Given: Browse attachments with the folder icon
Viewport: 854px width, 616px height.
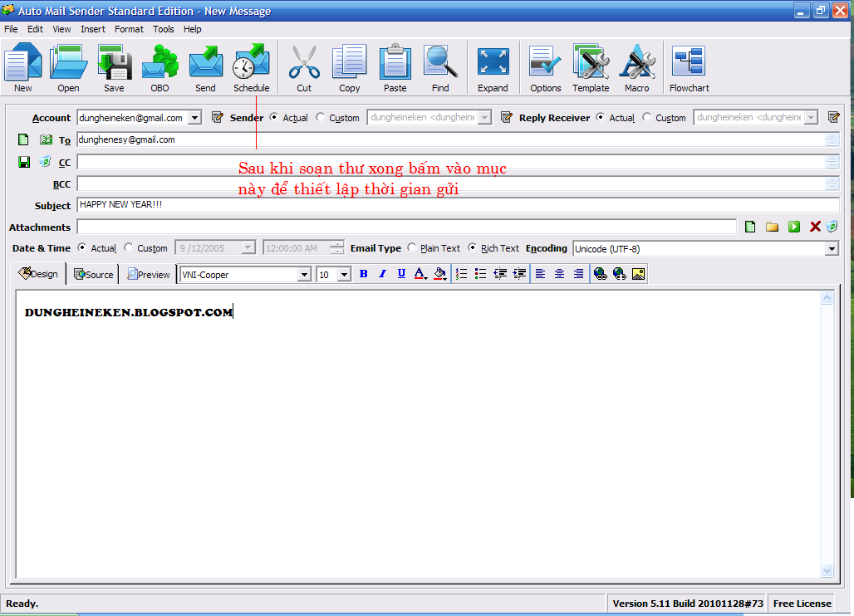Looking at the screenshot, I should pyautogui.click(x=772, y=227).
